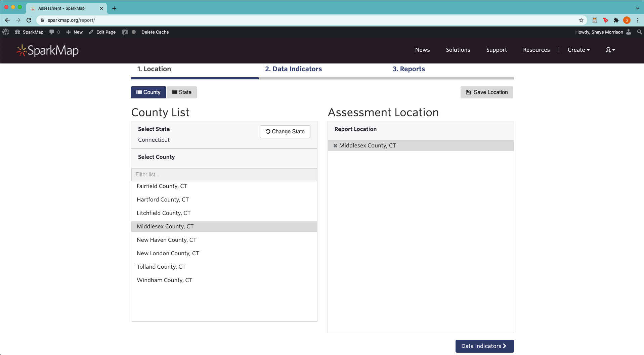The height and width of the screenshot is (355, 644).
Task: Remove Middlesex County with the x icon
Action: (x=335, y=145)
